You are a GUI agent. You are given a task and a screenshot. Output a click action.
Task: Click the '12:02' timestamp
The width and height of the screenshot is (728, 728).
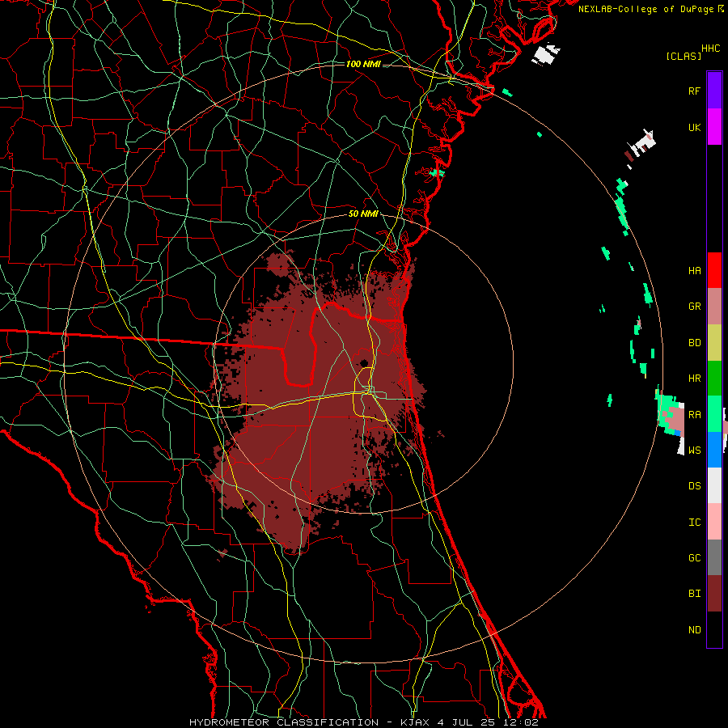coord(520,722)
